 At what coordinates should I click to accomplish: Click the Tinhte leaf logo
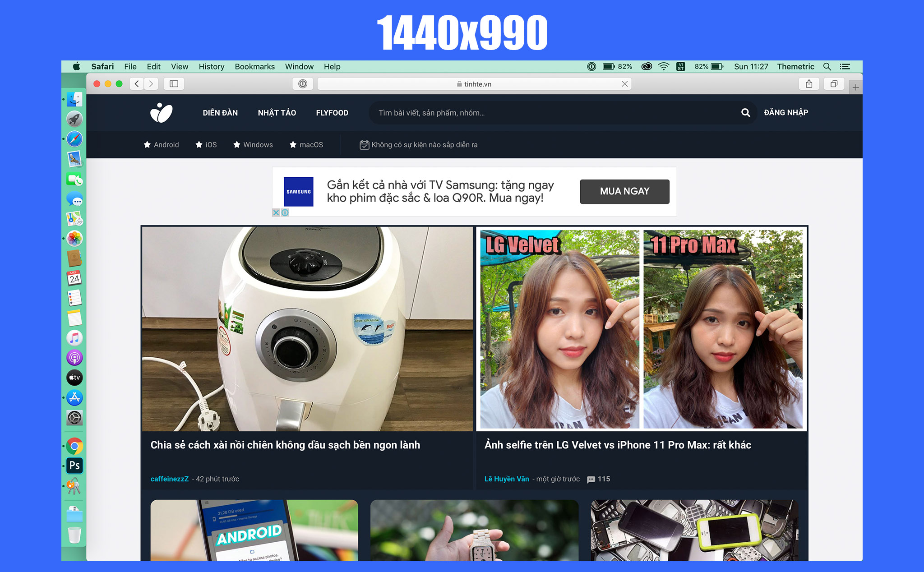pyautogui.click(x=161, y=113)
